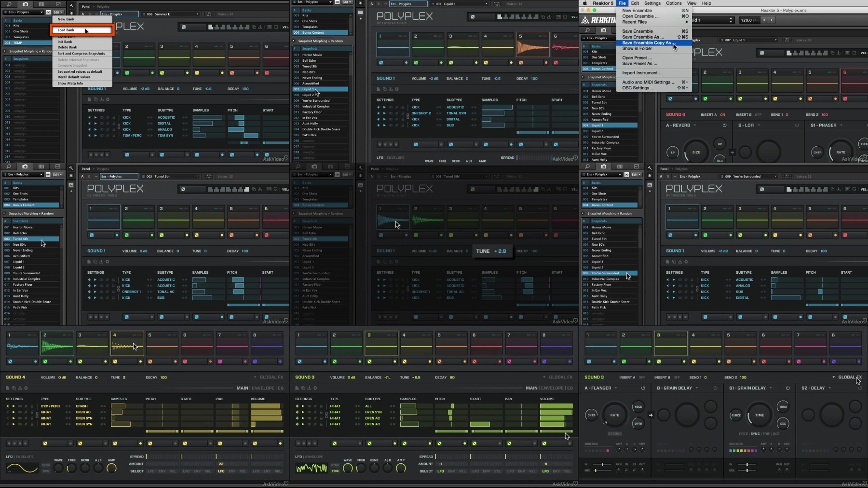Start playback with play button beside 120.0 BPM
The width and height of the screenshot is (868, 488).
click(772, 20)
